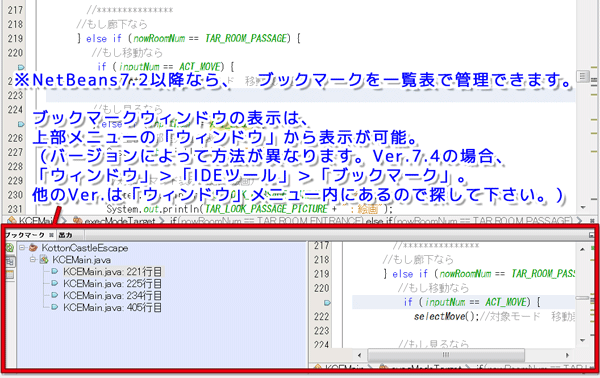Click the KCEMain.java file icon in the tree

(x=44, y=260)
